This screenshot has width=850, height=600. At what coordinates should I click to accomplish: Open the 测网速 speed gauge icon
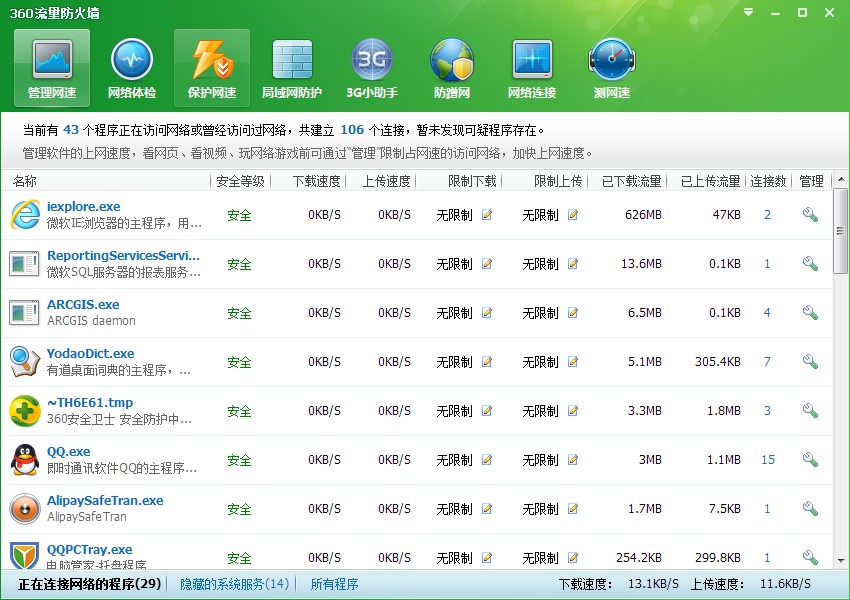pyautogui.click(x=611, y=68)
